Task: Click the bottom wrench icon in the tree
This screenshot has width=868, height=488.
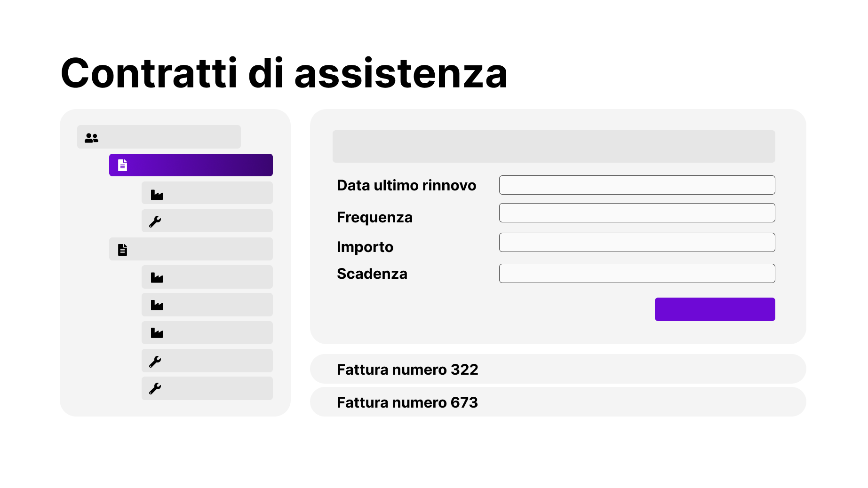Action: point(155,388)
